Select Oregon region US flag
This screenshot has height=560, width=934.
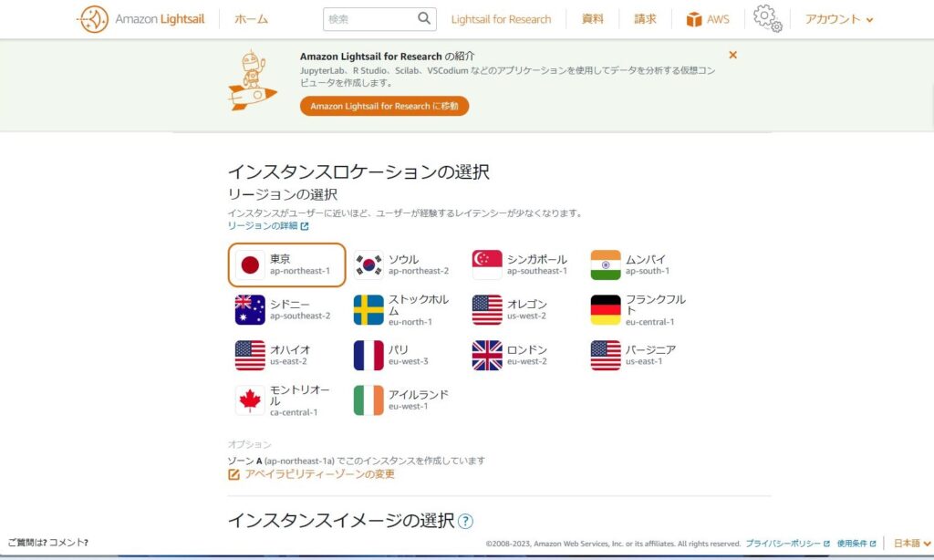pos(487,310)
